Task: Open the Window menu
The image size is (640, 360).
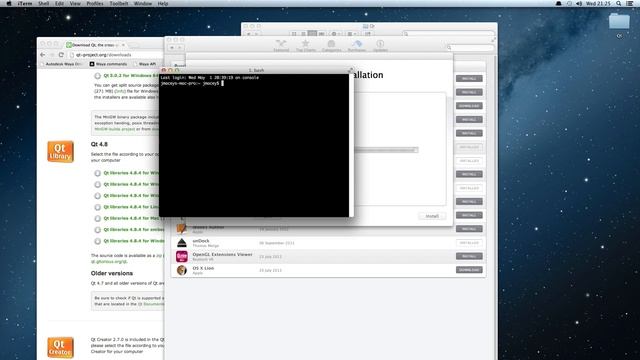Action: (143, 3)
